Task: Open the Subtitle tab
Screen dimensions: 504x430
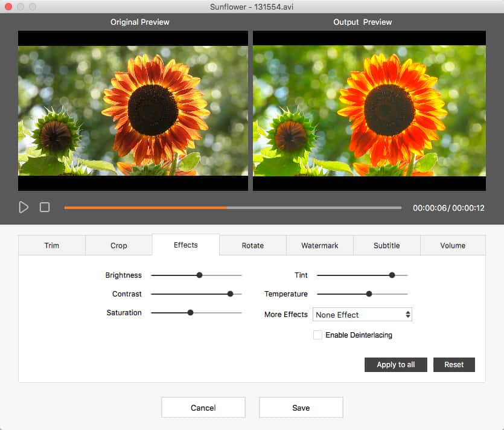Action: pos(386,245)
